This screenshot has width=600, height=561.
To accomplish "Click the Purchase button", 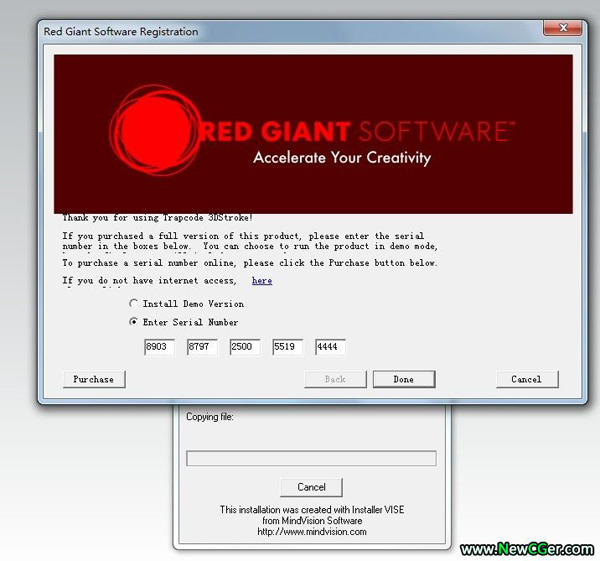I will [94, 379].
